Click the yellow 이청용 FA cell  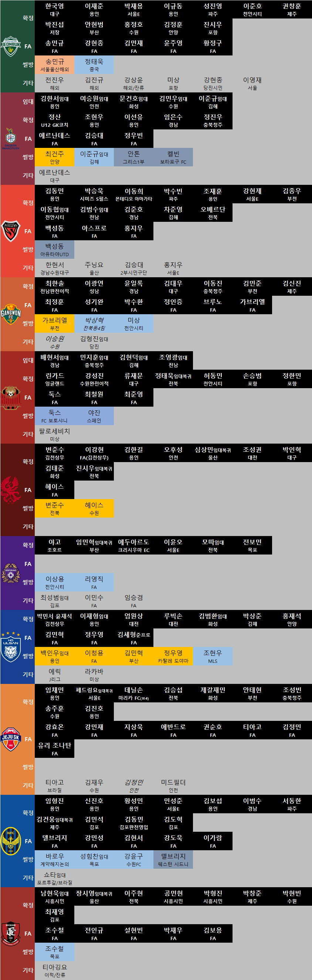click(94, 656)
